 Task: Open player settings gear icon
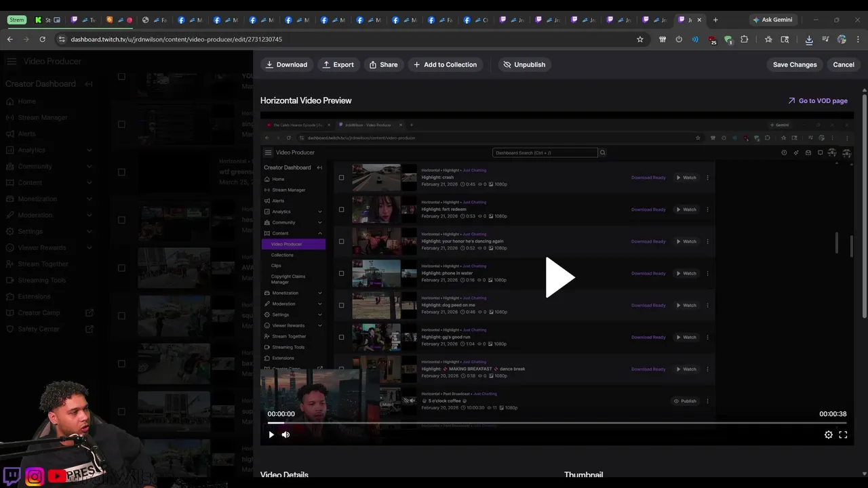[829, 434]
